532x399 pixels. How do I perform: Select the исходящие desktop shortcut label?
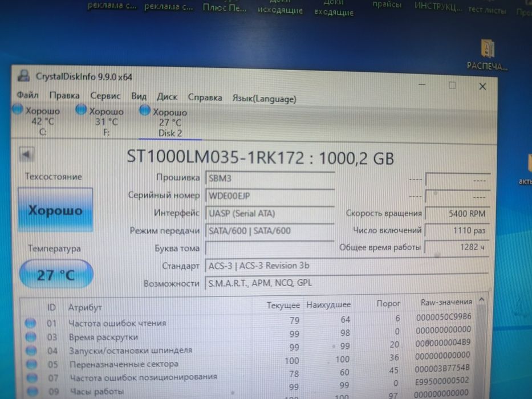(280, 10)
